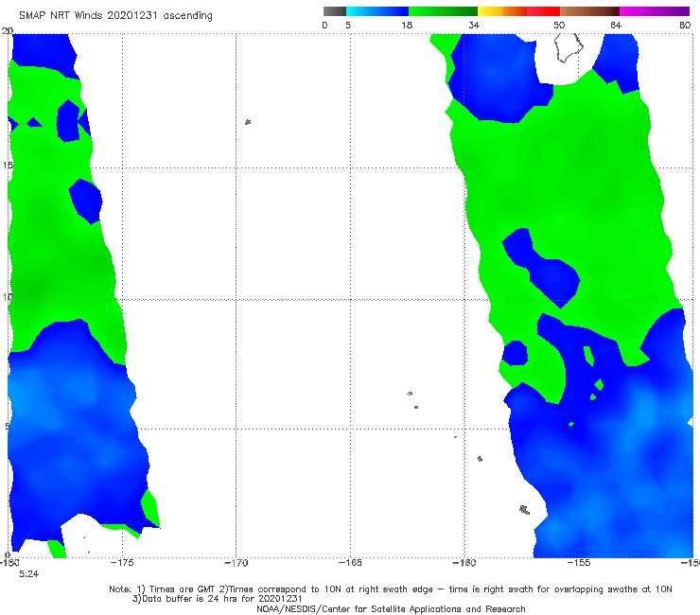The width and height of the screenshot is (700, 615).
Task: Click the -165 longitude axis label
Action: coord(350,563)
